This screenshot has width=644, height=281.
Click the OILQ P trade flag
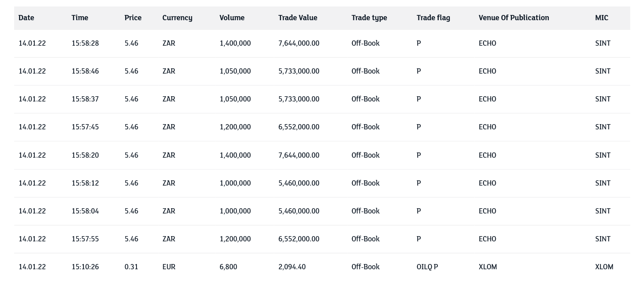[x=427, y=267]
